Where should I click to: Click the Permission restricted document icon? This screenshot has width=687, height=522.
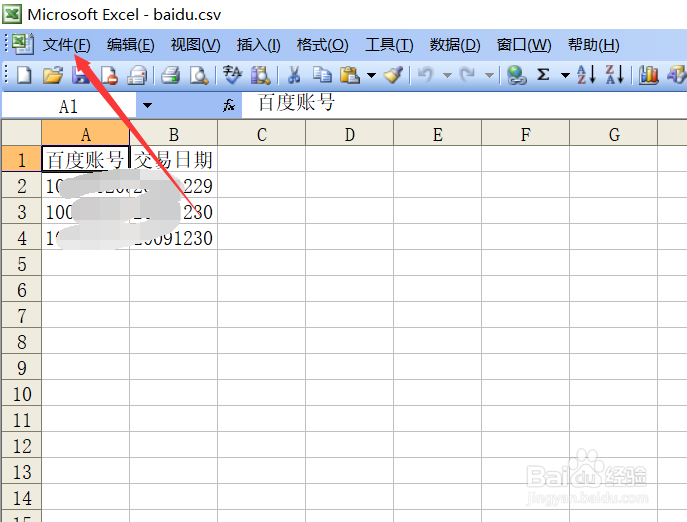coord(109,75)
